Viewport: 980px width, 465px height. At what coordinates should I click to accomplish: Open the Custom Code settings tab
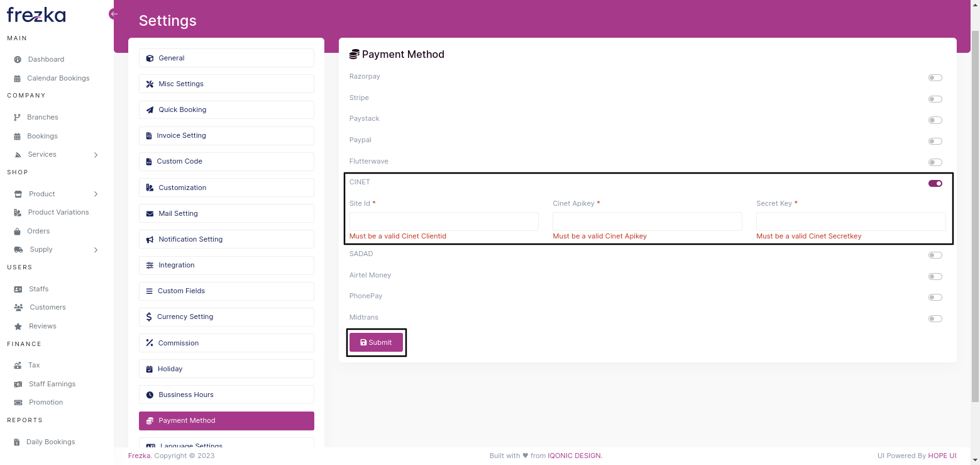click(x=226, y=161)
